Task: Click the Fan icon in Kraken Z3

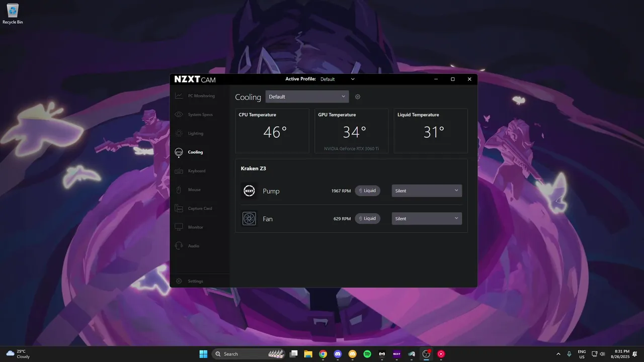Action: (249, 219)
